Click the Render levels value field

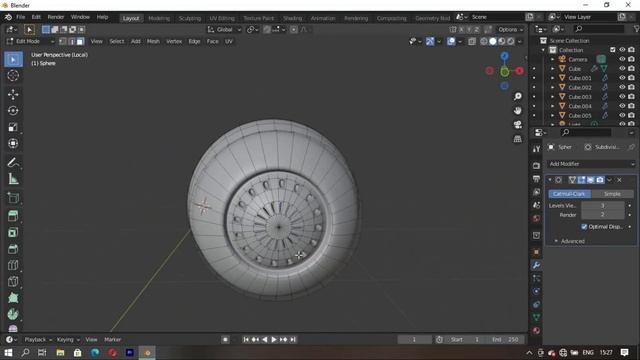click(x=602, y=215)
